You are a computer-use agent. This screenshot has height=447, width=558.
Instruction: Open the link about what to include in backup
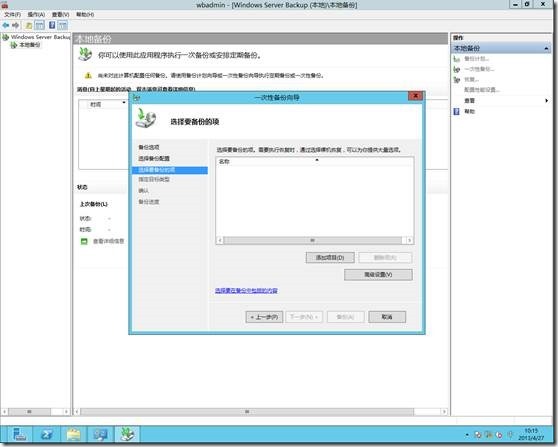246,291
